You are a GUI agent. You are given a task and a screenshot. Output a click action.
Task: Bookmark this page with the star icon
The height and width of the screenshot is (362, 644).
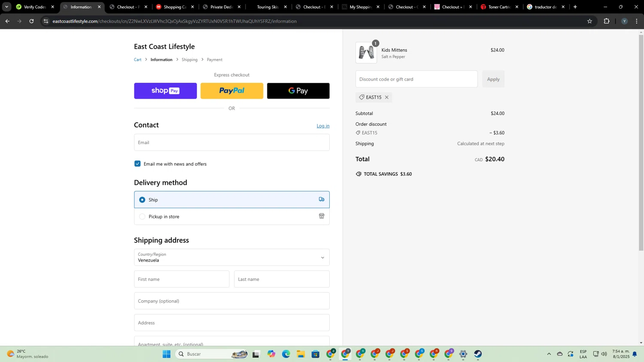[x=589, y=21]
